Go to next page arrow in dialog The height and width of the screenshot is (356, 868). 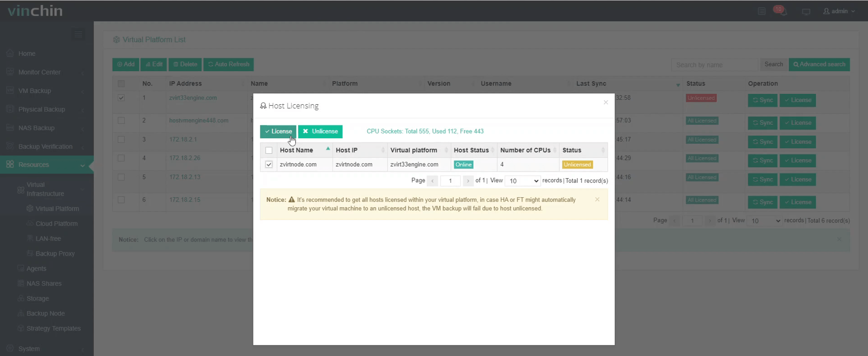point(468,181)
